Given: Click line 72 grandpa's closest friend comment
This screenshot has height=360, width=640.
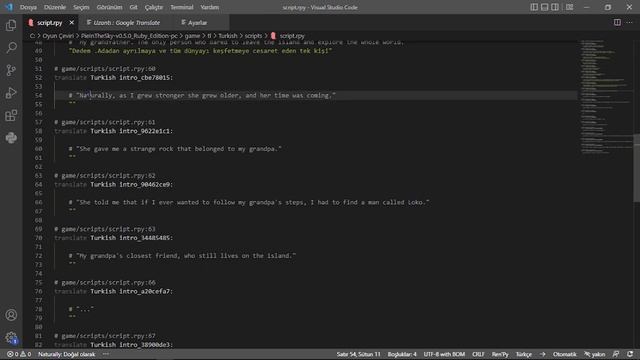Looking at the screenshot, I should (x=182, y=256).
